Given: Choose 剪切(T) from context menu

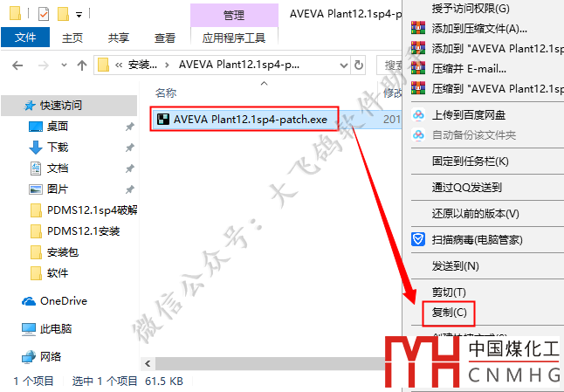Looking at the screenshot, I should point(449,292).
